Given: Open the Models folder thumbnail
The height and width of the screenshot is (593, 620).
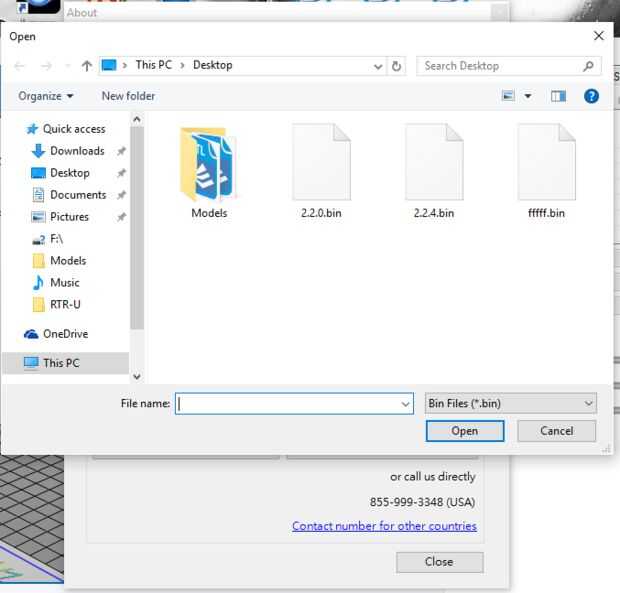Looking at the screenshot, I should click(209, 164).
